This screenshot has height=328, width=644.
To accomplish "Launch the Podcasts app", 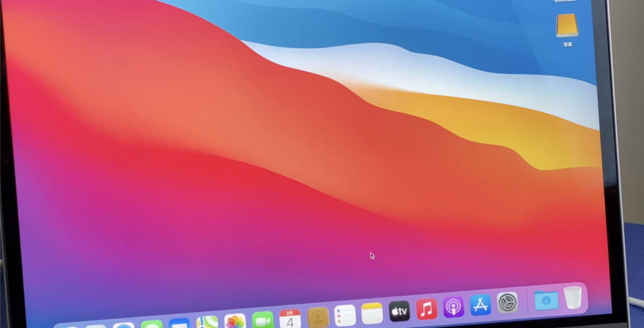I will [453, 307].
